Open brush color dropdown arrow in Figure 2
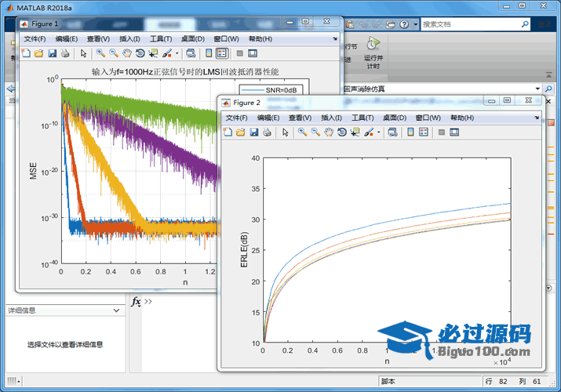The width and height of the screenshot is (561, 392). click(x=379, y=132)
